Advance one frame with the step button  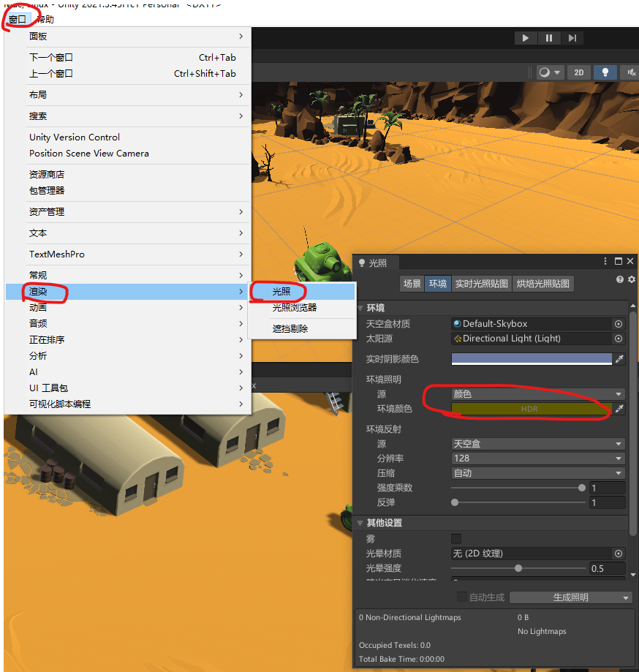572,38
